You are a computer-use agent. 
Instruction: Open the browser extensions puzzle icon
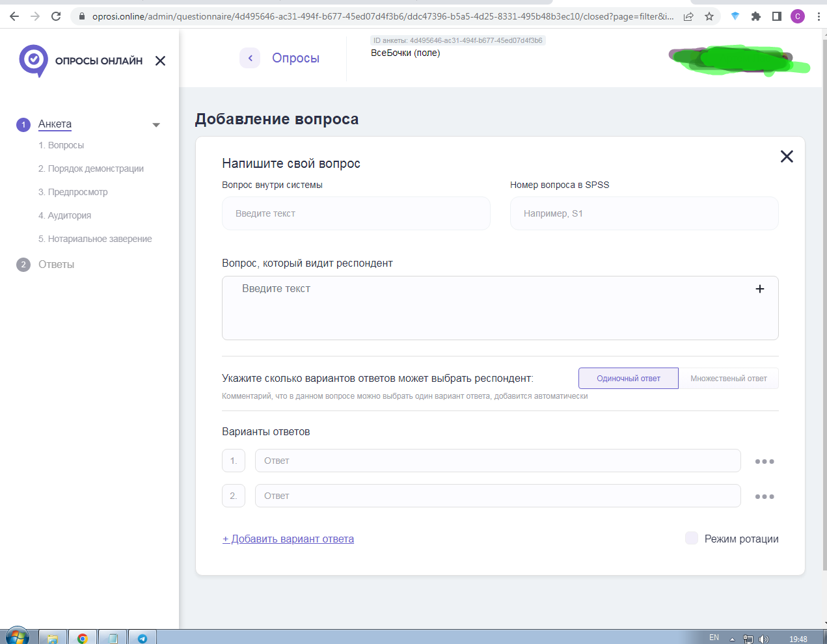tap(755, 16)
